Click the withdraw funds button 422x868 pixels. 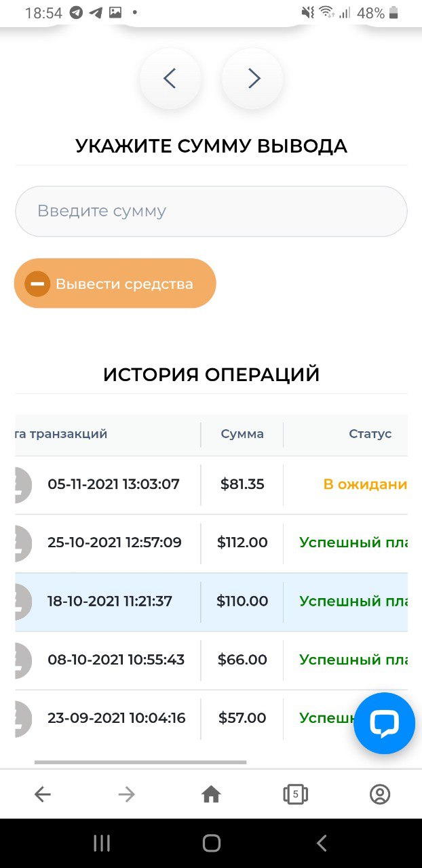[115, 283]
